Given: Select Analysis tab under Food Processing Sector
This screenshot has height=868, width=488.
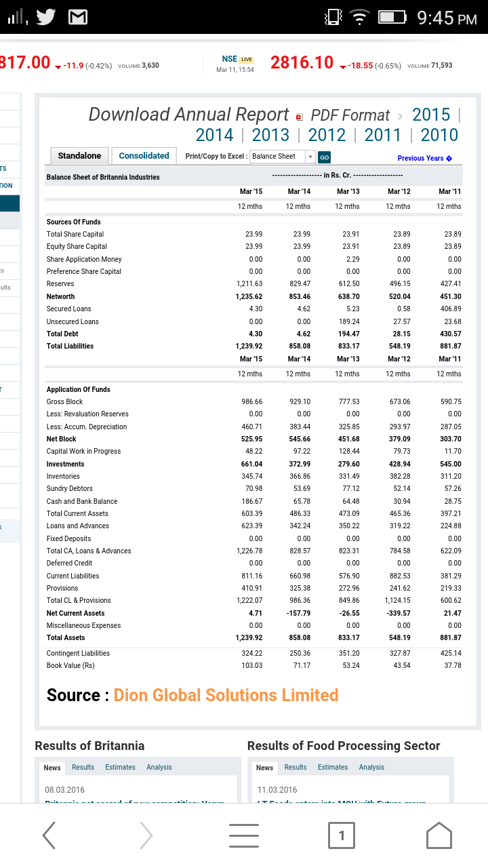Looking at the screenshot, I should click(x=371, y=768).
